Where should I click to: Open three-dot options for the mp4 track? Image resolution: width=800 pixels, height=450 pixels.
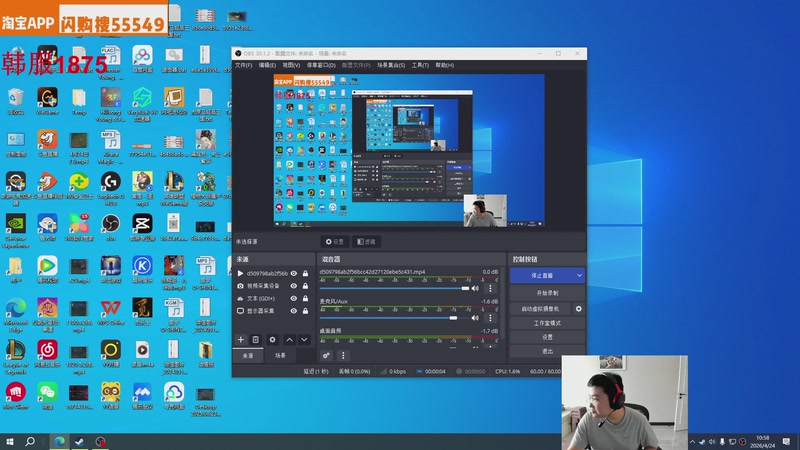pos(490,288)
